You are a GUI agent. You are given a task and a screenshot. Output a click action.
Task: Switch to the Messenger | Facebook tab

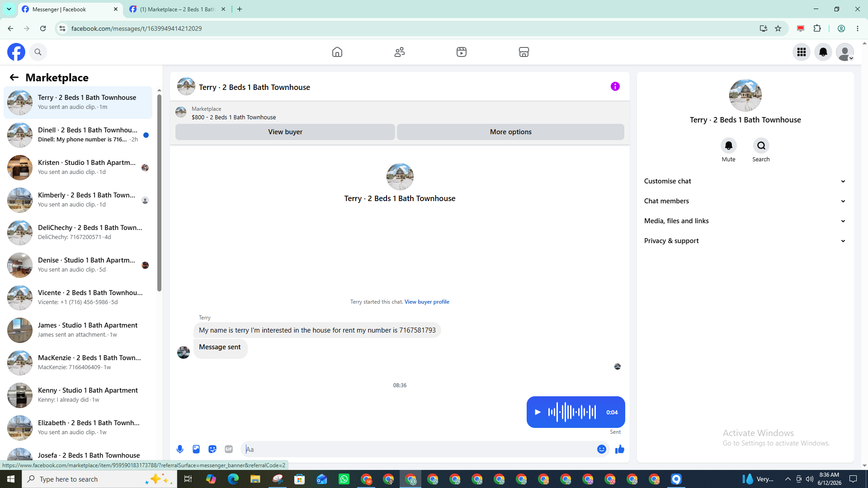click(70, 9)
